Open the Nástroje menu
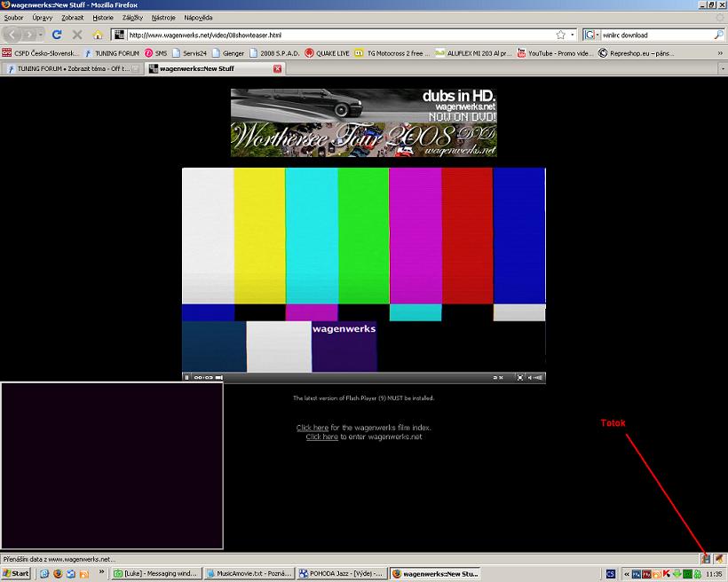Screen dimensions: 728x582 tap(163, 18)
